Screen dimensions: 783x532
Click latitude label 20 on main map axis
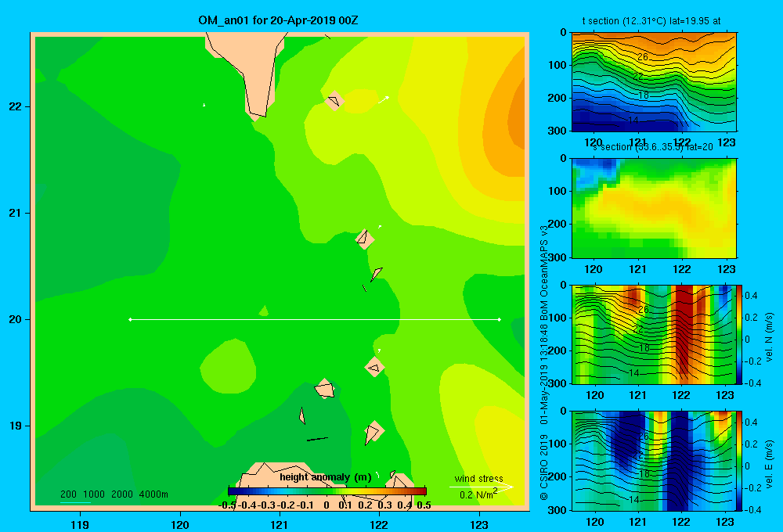[16, 319]
